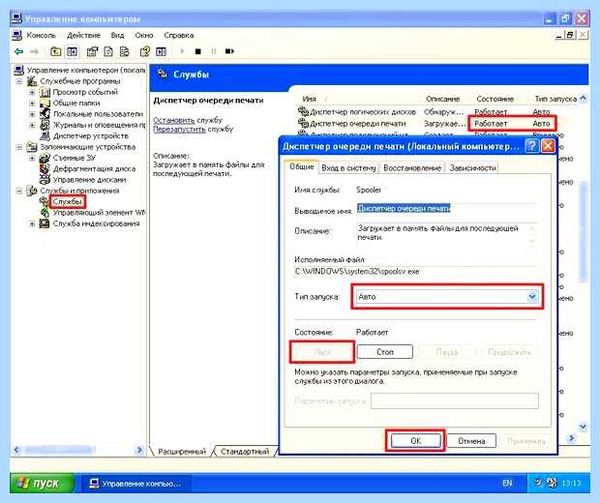This screenshot has height=503, width=600.
Task: Expand the Съемные ЗУ node
Action: point(32,158)
